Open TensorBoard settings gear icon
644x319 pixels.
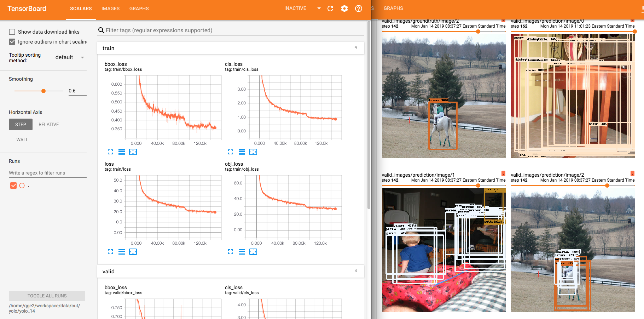pyautogui.click(x=344, y=8)
